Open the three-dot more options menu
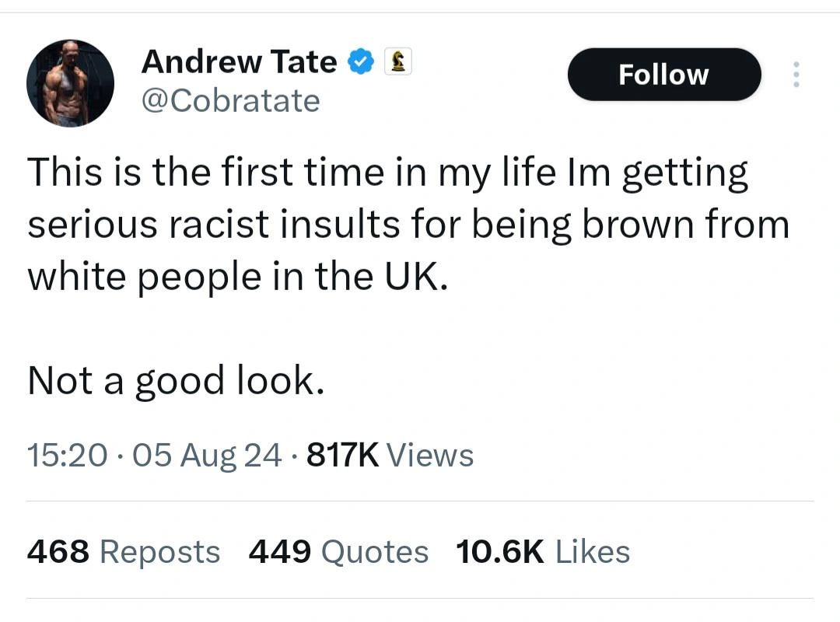The image size is (840, 622). [x=795, y=75]
